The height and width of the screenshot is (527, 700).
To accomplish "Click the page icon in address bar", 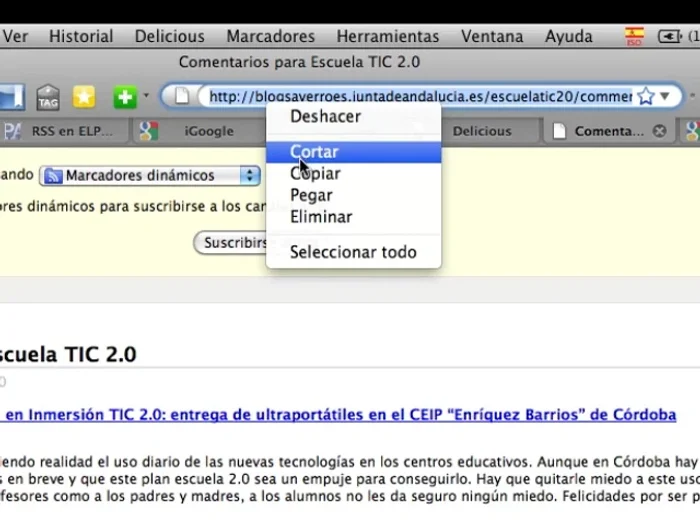I will [181, 96].
